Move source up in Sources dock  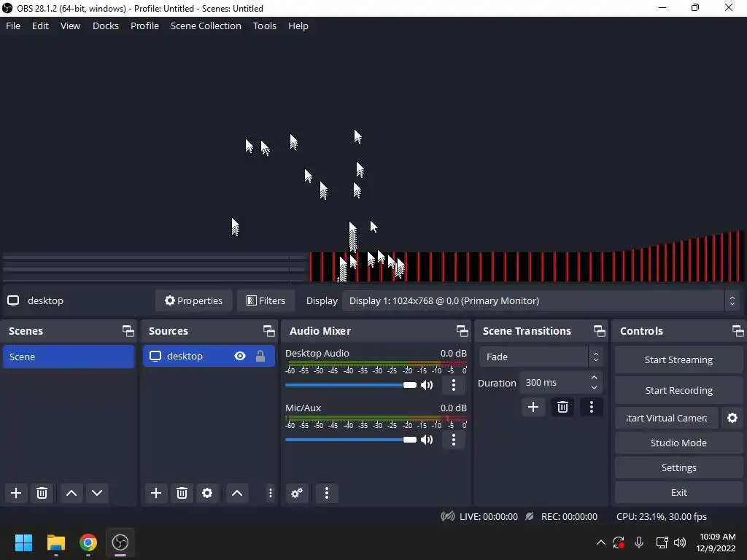pos(237,493)
